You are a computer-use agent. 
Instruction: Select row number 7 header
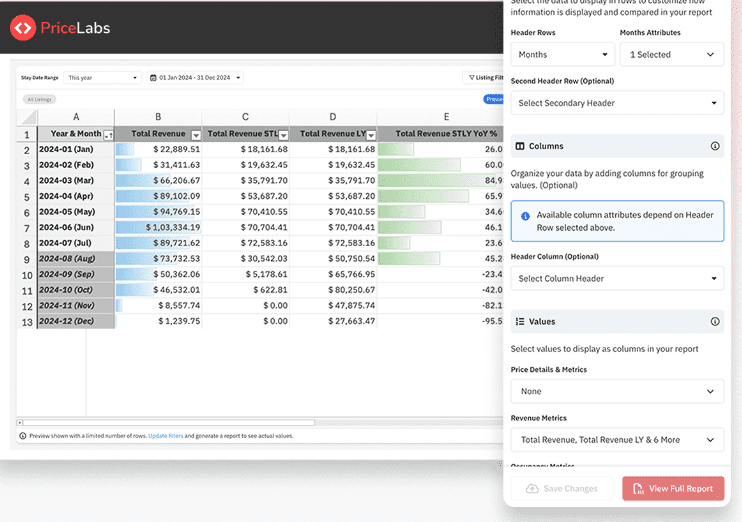pos(27,228)
